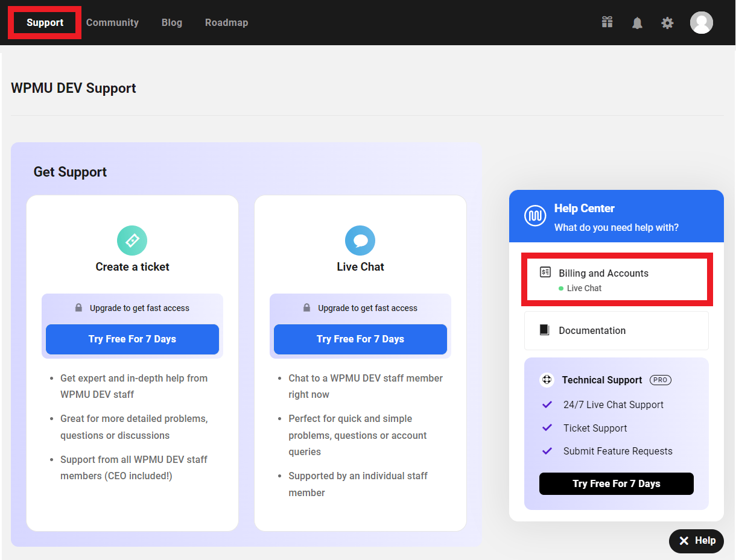
Task: Click the Help button at bottom right
Action: [x=696, y=541]
